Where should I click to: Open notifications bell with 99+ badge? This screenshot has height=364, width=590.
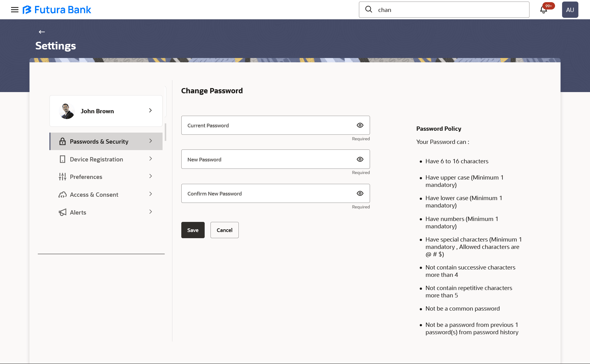(x=544, y=10)
